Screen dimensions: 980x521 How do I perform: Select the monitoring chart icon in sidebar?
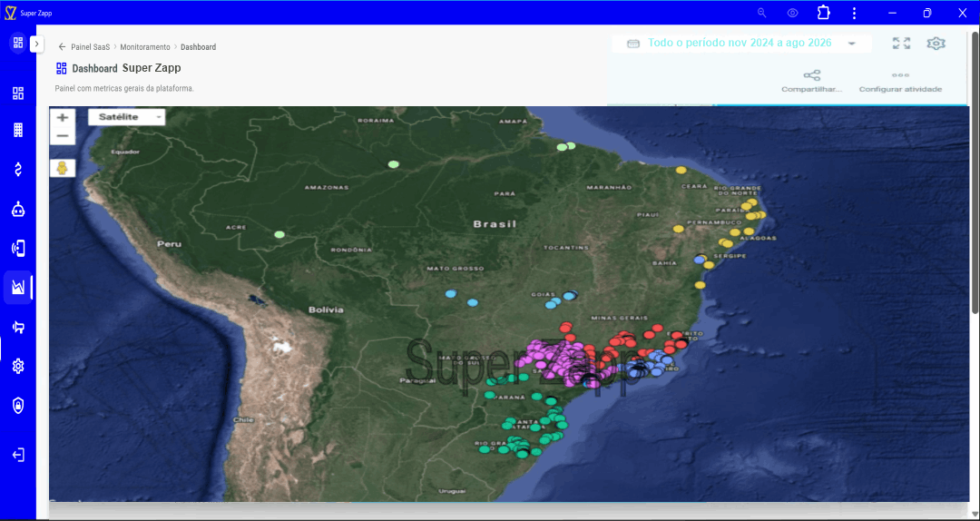18,288
